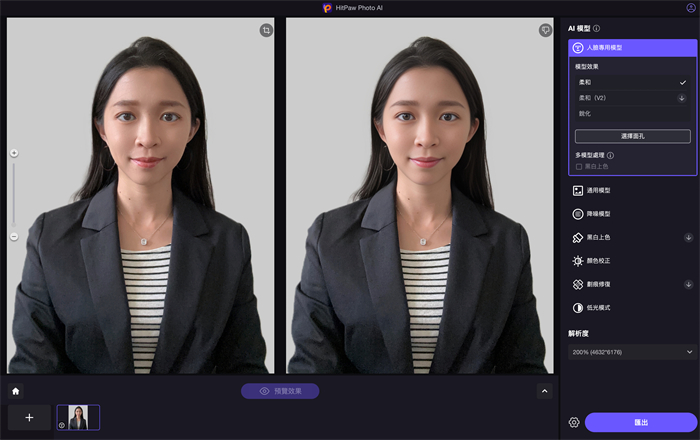Choose the 顏色校正 color calibration model

[x=601, y=260]
